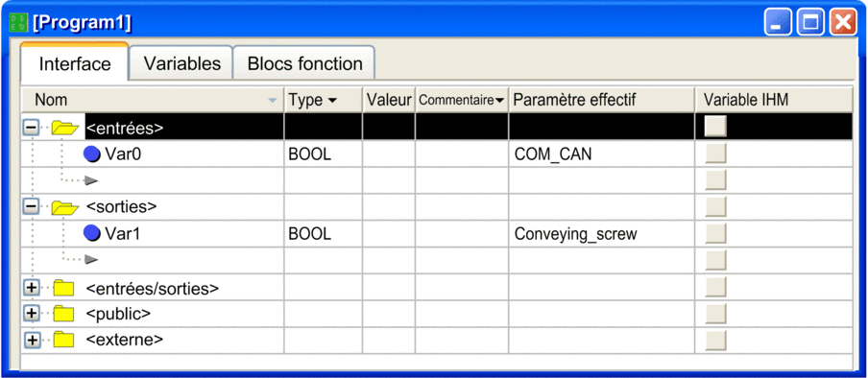Click the open folder icon beside <entrées>

click(64, 129)
